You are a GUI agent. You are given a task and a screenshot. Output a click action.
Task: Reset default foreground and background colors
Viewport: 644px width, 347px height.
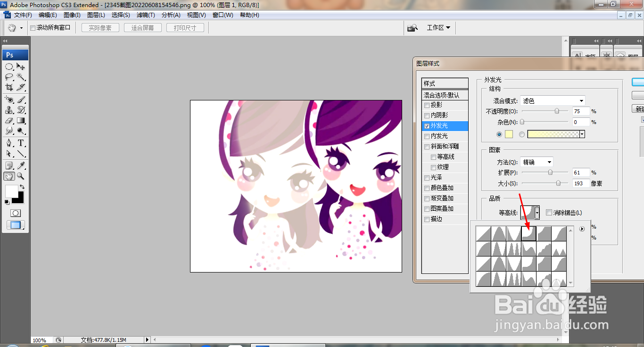point(7,202)
